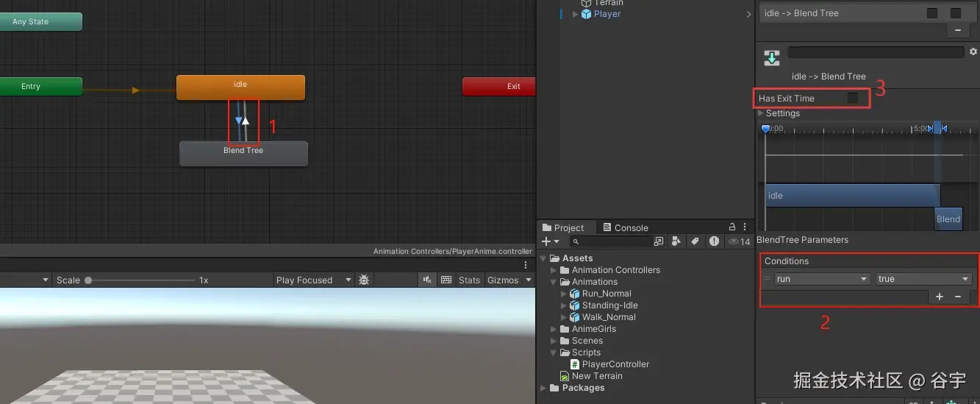980x404 pixels.
Task: Expand the Animation Controllers folder arrow
Action: (554, 270)
